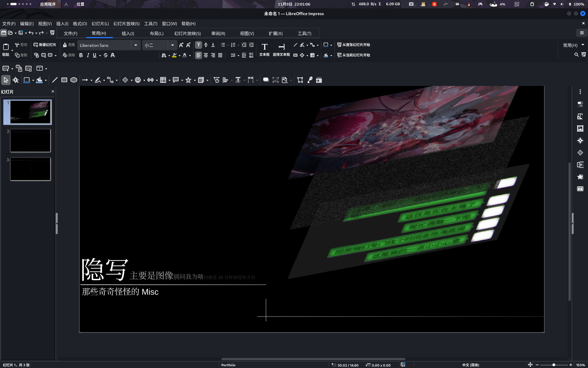Open the 帮助(H) menu
588x368 pixels.
[x=188, y=24]
